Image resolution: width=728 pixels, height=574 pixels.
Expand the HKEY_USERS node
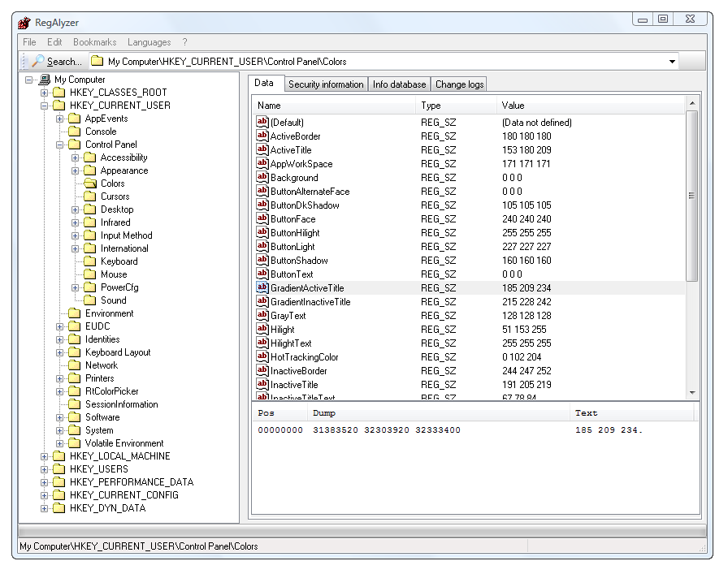pyautogui.click(x=44, y=469)
